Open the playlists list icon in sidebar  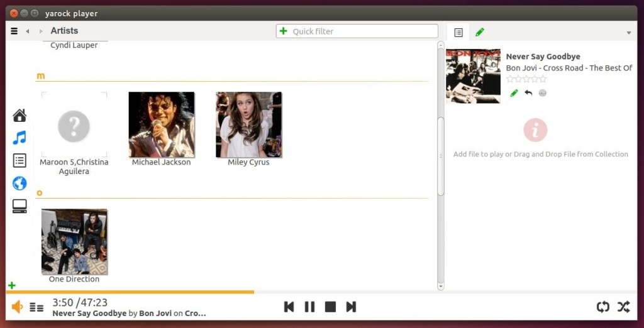(19, 160)
